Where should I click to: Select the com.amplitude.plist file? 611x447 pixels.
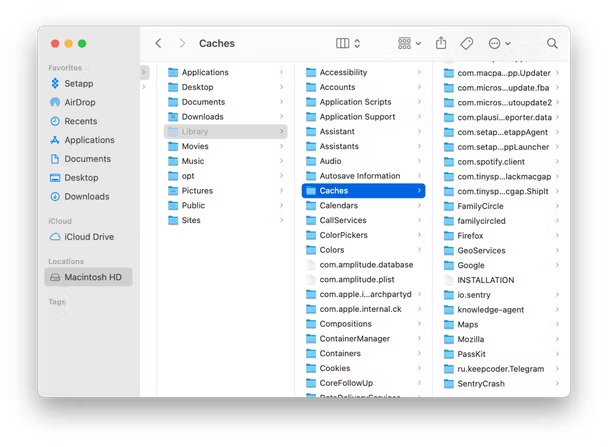pos(357,279)
